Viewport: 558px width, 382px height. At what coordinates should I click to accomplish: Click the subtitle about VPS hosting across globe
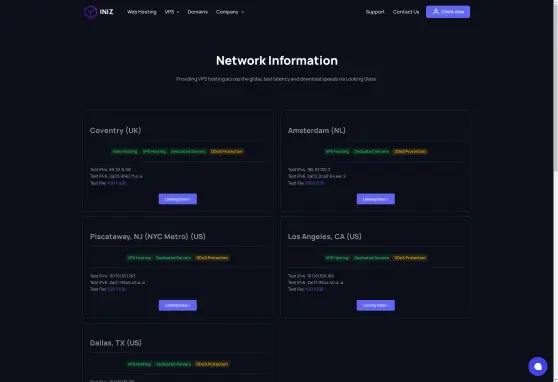pyautogui.click(x=276, y=79)
